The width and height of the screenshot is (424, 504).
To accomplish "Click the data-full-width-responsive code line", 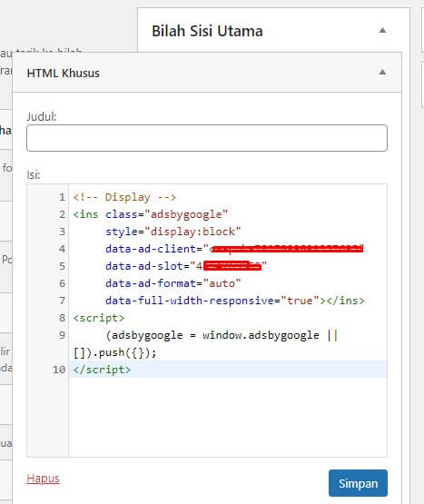I will click(235, 301).
